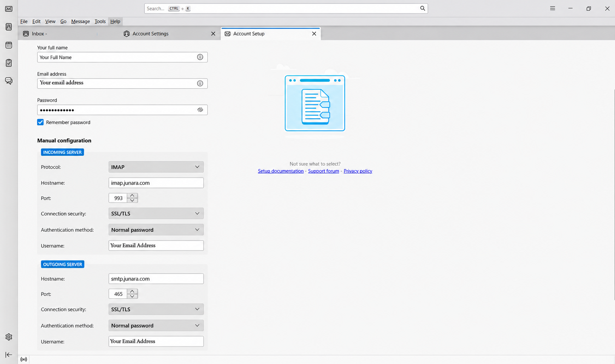The image size is (615, 364).
Task: Open the File menu
Action: 24,22
